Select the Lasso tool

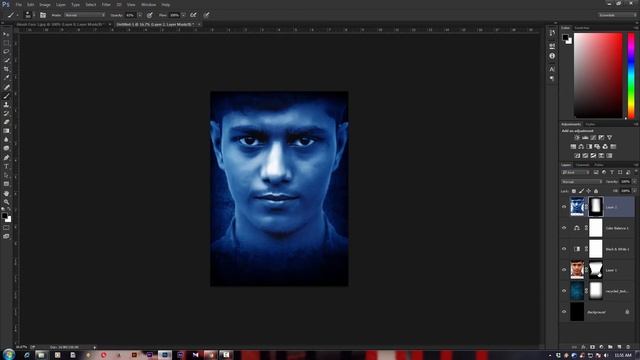tap(6, 51)
